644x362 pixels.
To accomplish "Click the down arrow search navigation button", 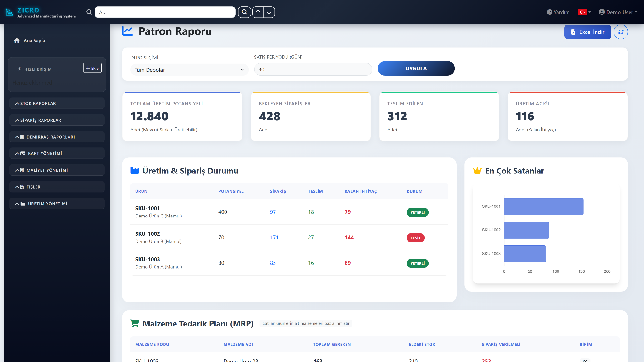I will (269, 12).
